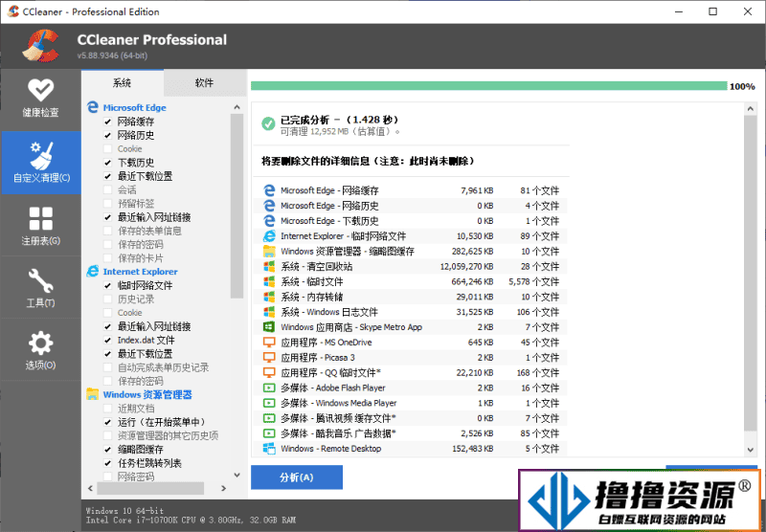Image resolution: width=766 pixels, height=532 pixels.
Task: Enable Edge 保存的密码 checkbox
Action: pyautogui.click(x=107, y=245)
